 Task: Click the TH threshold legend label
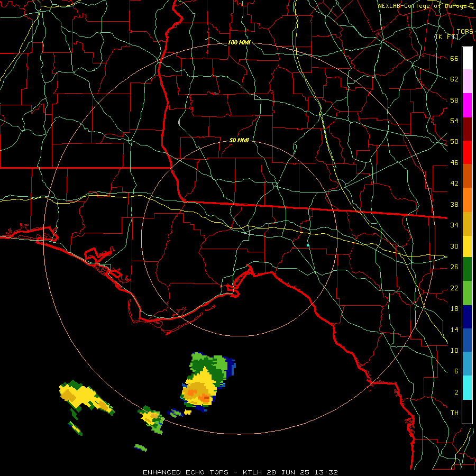tap(454, 413)
